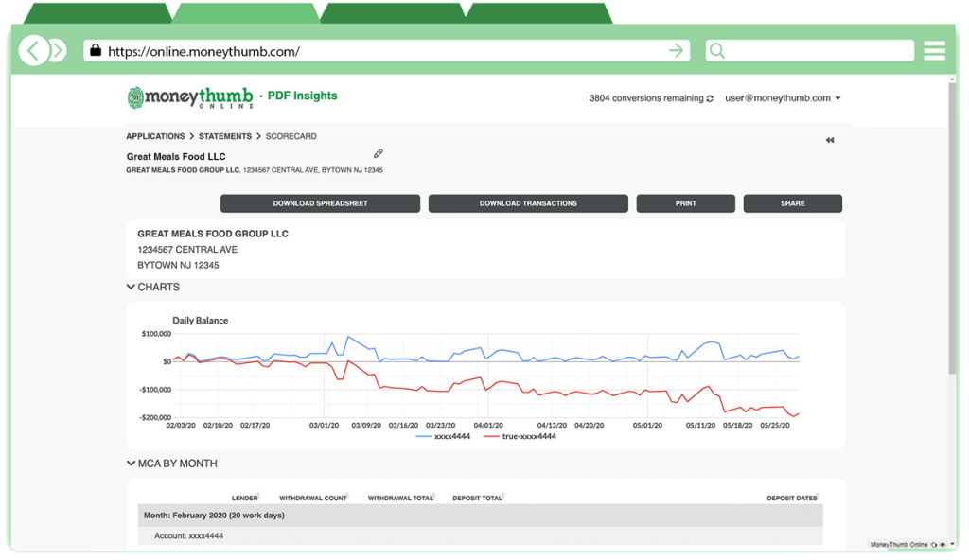Open the browser hamburger menu

point(935,50)
